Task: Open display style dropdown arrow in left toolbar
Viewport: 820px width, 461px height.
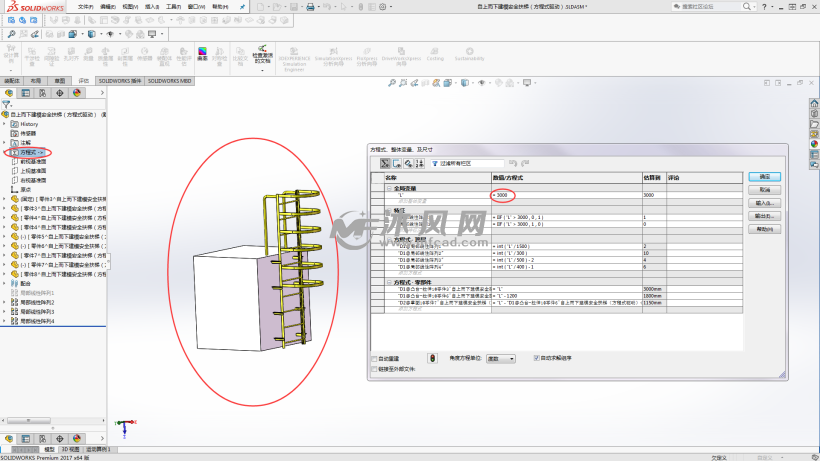Action: (x=100, y=34)
